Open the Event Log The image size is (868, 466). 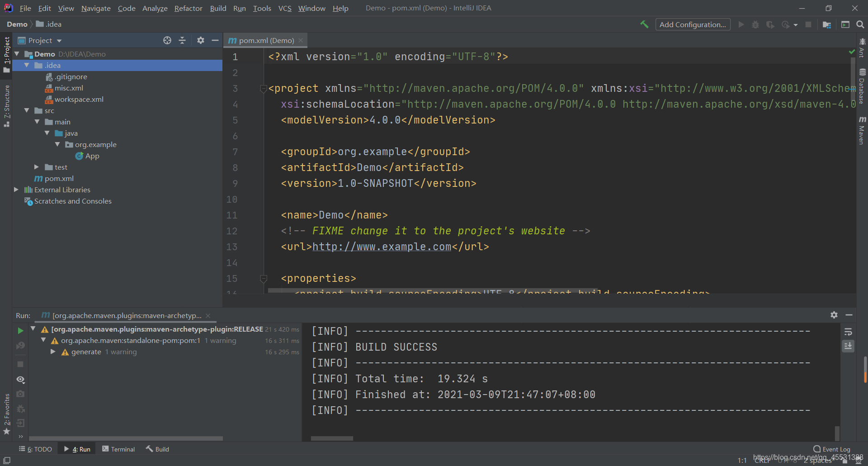tap(832, 449)
